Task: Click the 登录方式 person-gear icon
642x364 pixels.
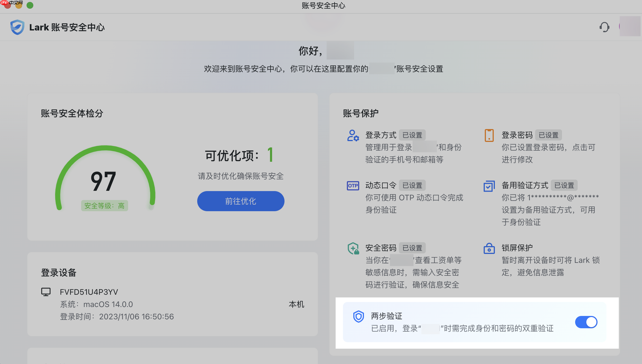Action: click(353, 135)
